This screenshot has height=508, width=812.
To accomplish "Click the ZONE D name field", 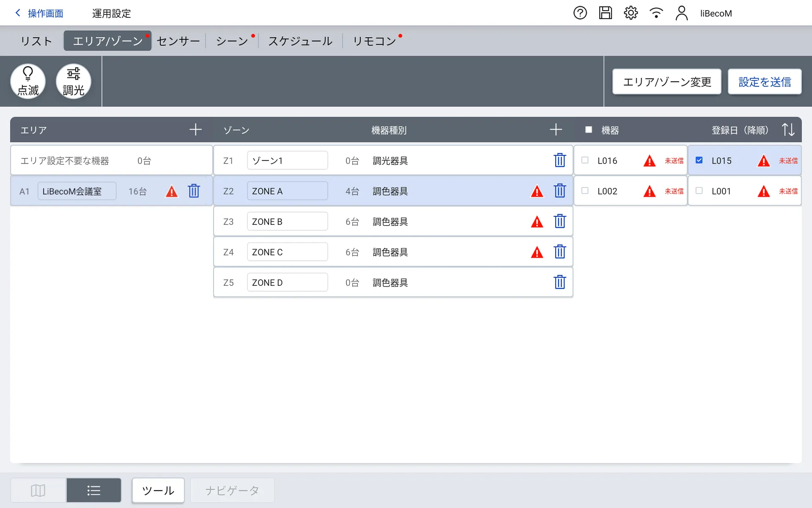I will pyautogui.click(x=287, y=282).
